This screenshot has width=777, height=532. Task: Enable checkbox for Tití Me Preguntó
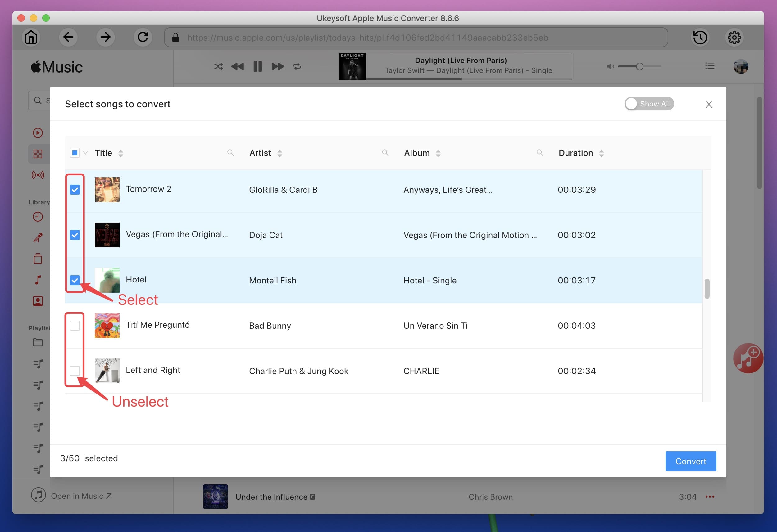(x=75, y=325)
